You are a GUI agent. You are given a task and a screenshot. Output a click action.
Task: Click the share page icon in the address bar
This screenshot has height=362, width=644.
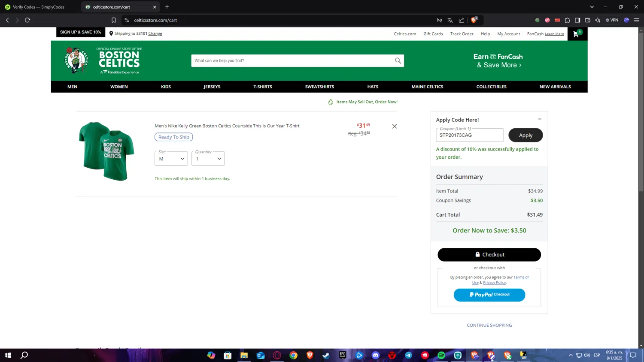(462, 20)
